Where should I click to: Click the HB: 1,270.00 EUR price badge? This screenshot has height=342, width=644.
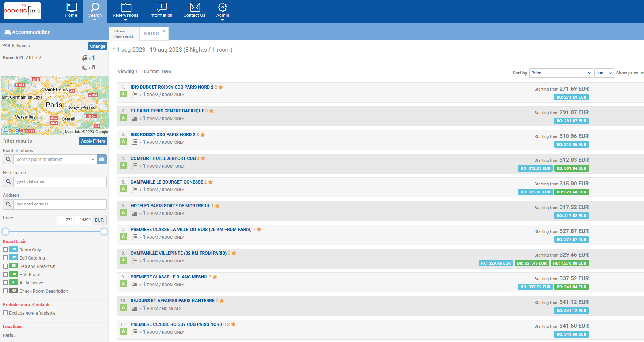pos(570,263)
